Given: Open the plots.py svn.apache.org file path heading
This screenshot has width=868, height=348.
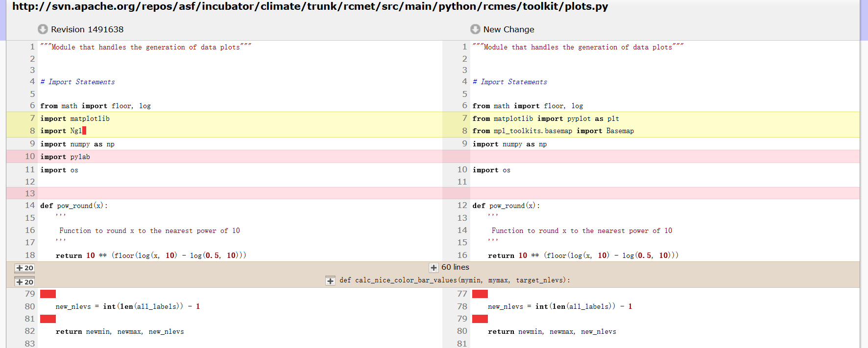Looking at the screenshot, I should (310, 6).
